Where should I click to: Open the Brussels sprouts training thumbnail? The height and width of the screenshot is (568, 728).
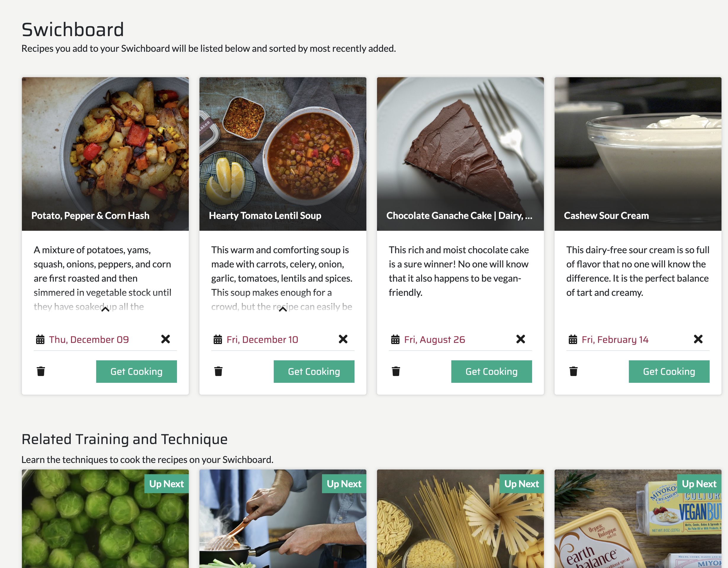coord(105,520)
